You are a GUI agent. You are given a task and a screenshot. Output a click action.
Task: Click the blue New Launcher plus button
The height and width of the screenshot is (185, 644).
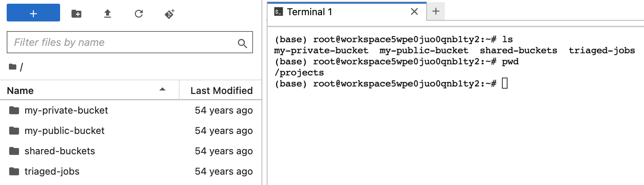click(33, 13)
